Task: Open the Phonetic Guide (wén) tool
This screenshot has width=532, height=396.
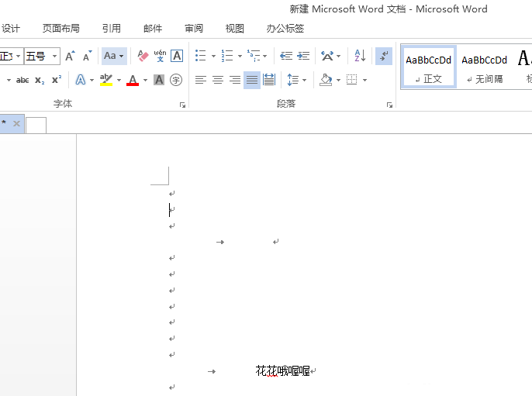Action: [x=160, y=56]
